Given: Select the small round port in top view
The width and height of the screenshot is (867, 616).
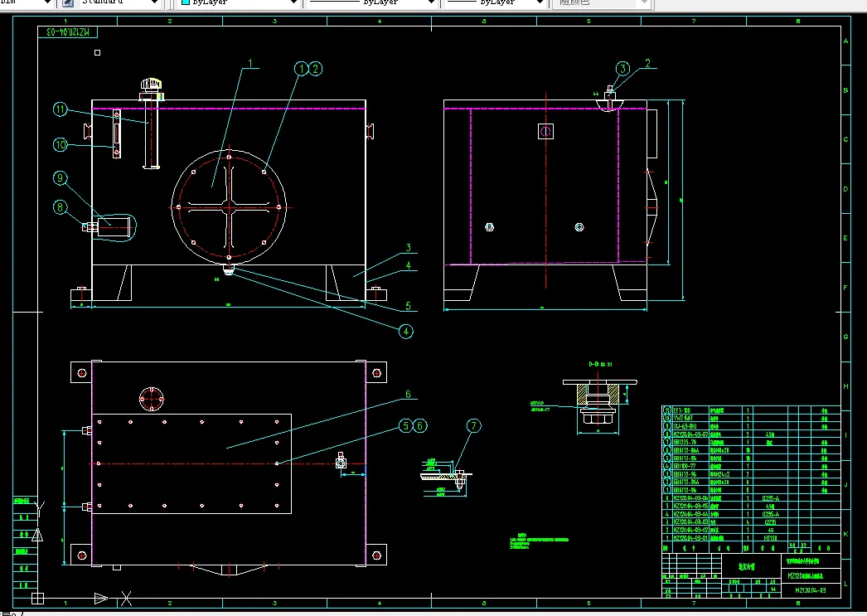Looking at the screenshot, I should pyautogui.click(x=151, y=399).
